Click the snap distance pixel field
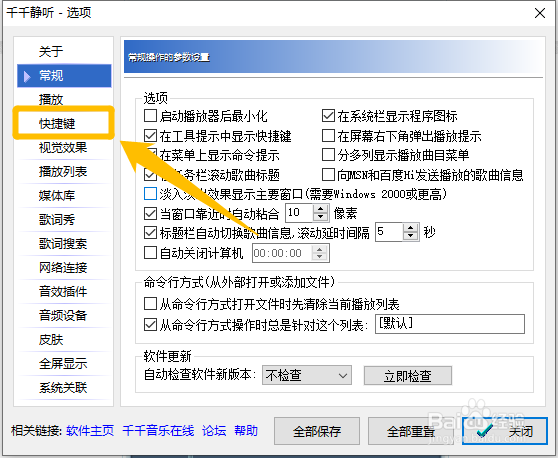Image resolution: width=558 pixels, height=458 pixels. click(299, 213)
